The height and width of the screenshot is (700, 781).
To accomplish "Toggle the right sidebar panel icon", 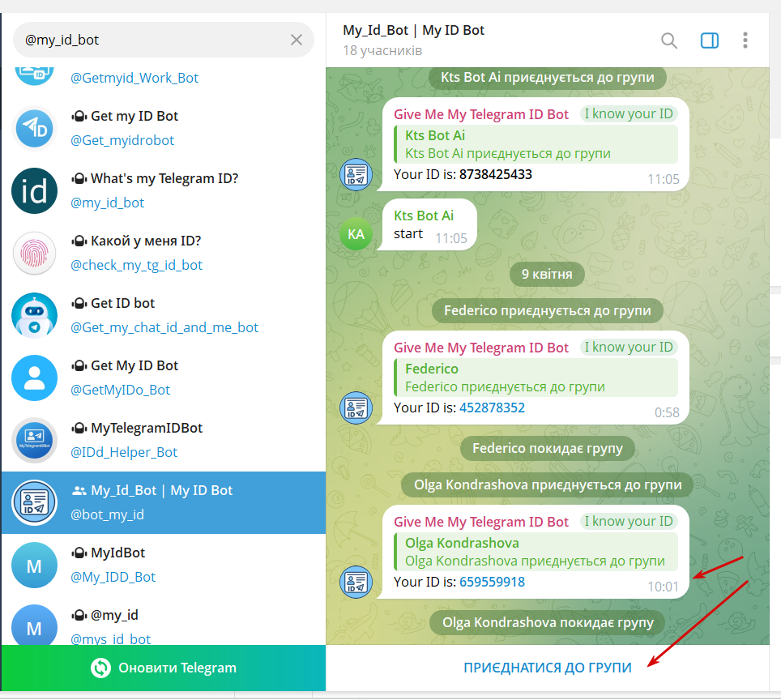I will (x=709, y=41).
